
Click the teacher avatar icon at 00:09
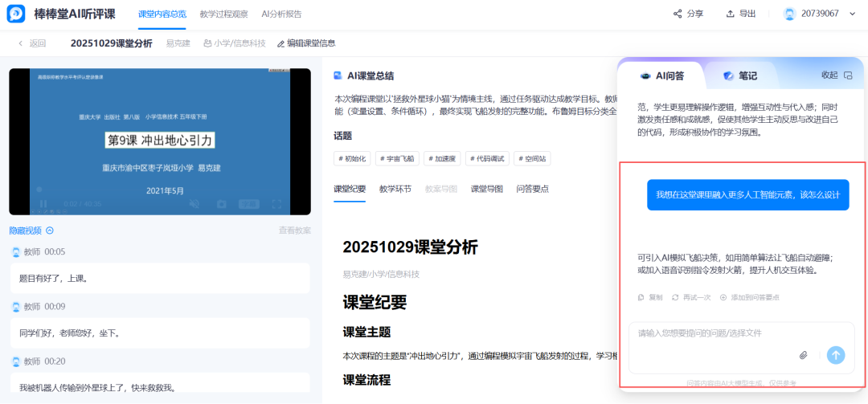[17, 307]
